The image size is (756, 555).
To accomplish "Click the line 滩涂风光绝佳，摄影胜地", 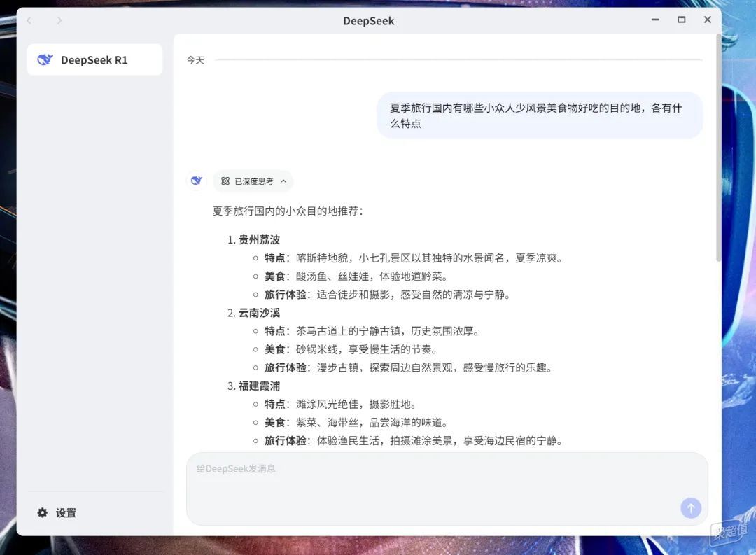I will pyautogui.click(x=340, y=405).
